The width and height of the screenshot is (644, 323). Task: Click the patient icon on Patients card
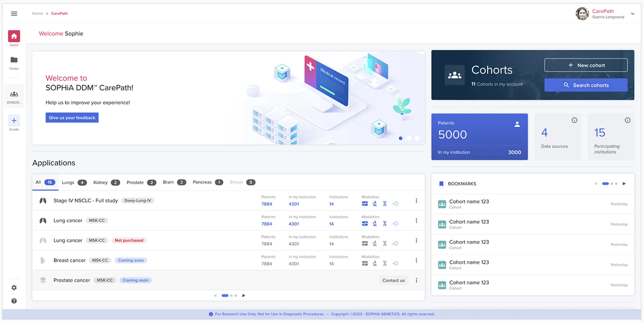tap(517, 124)
